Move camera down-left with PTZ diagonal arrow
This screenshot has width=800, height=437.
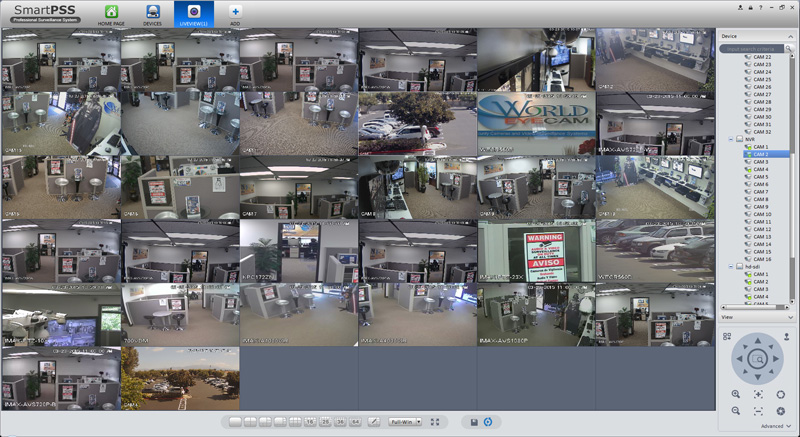point(744,372)
